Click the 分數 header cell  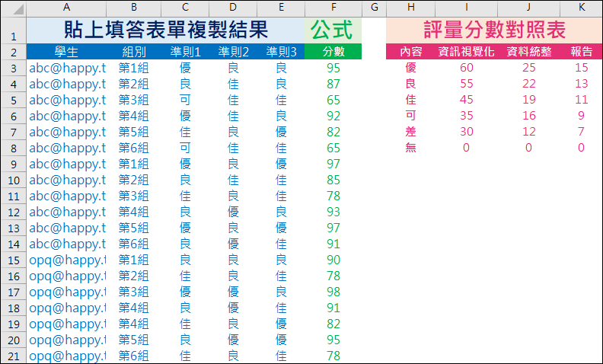333,52
